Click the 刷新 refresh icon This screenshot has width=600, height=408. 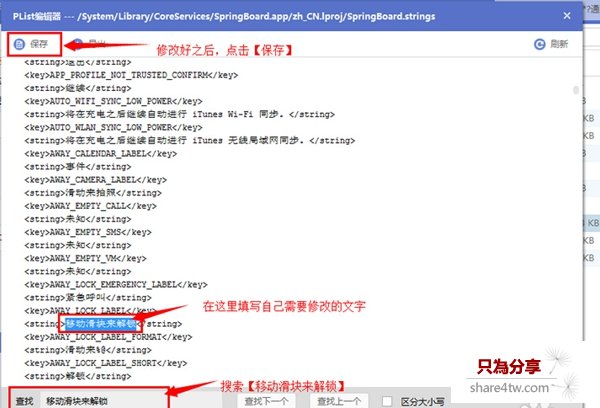pos(540,44)
